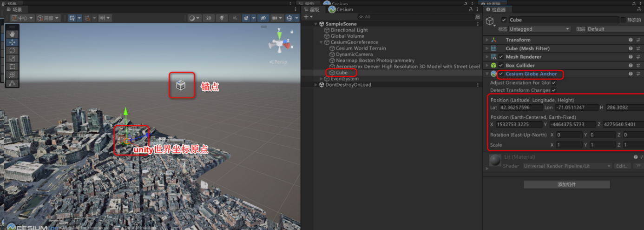Select the Hand view tool
Screen dimensions: 644x230
click(x=13, y=34)
